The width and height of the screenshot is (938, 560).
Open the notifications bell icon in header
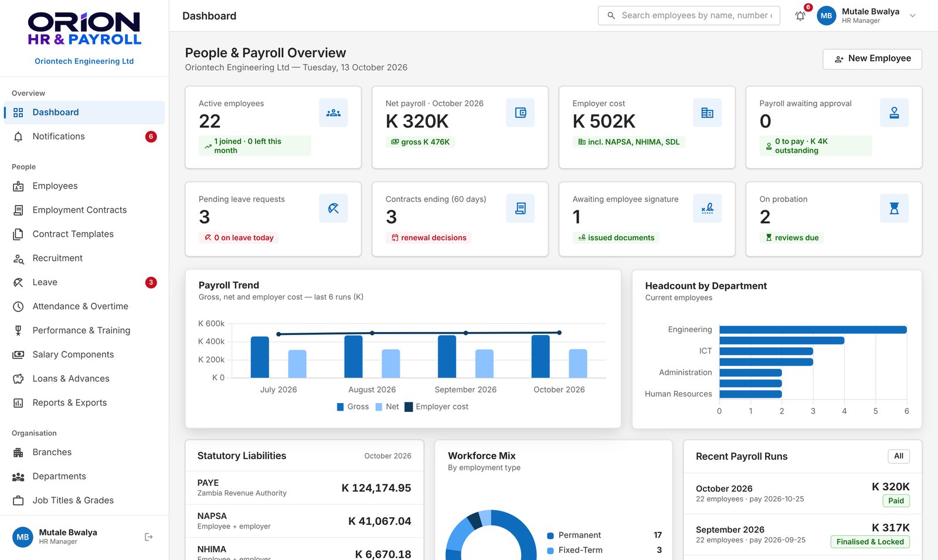coord(800,16)
